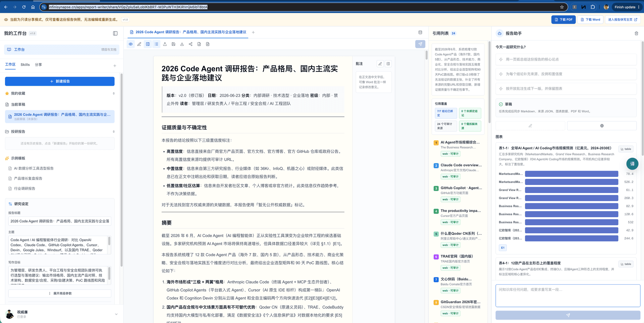Viewport: 644px width, 323px height.
Task: Open the database icon near tab bar
Action: click(x=420, y=33)
